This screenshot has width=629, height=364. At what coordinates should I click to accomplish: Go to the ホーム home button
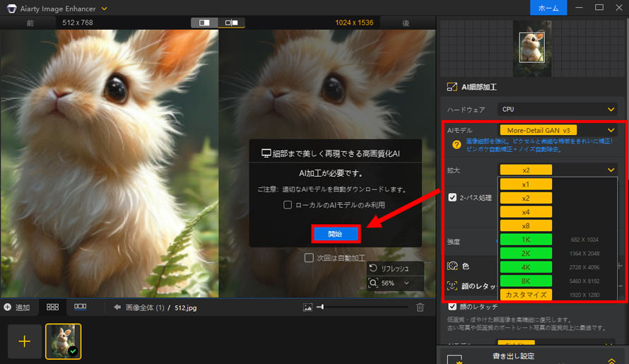pyautogui.click(x=548, y=8)
